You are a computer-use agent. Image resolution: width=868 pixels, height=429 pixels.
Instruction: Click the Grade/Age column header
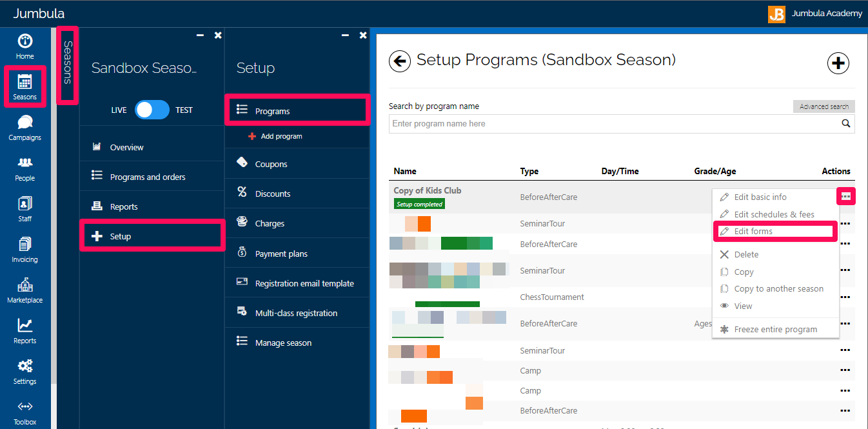pos(715,171)
